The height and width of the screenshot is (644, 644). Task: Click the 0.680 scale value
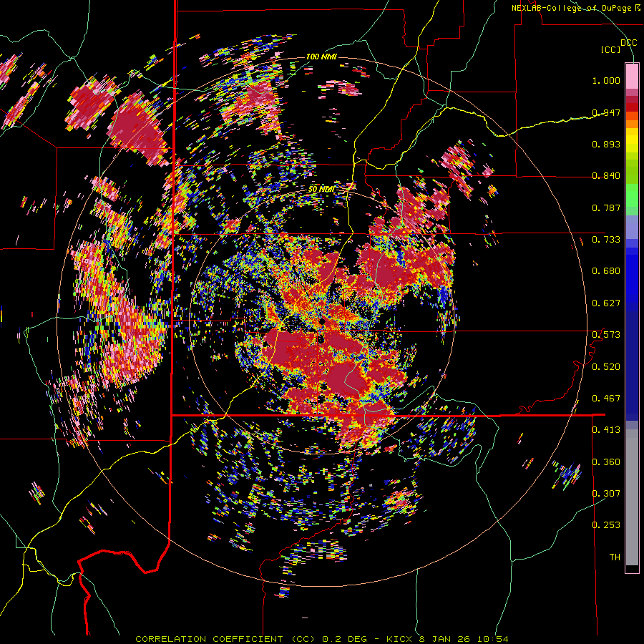606,271
